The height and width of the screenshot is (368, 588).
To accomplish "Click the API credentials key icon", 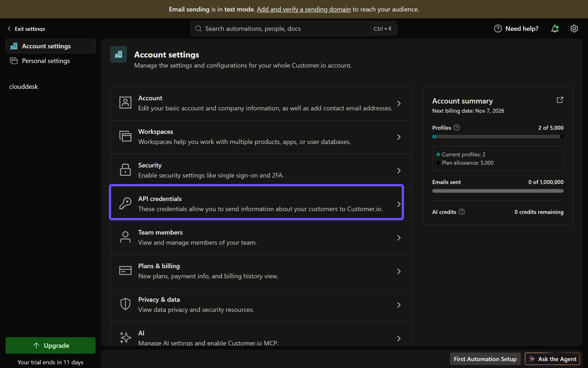I will (125, 204).
